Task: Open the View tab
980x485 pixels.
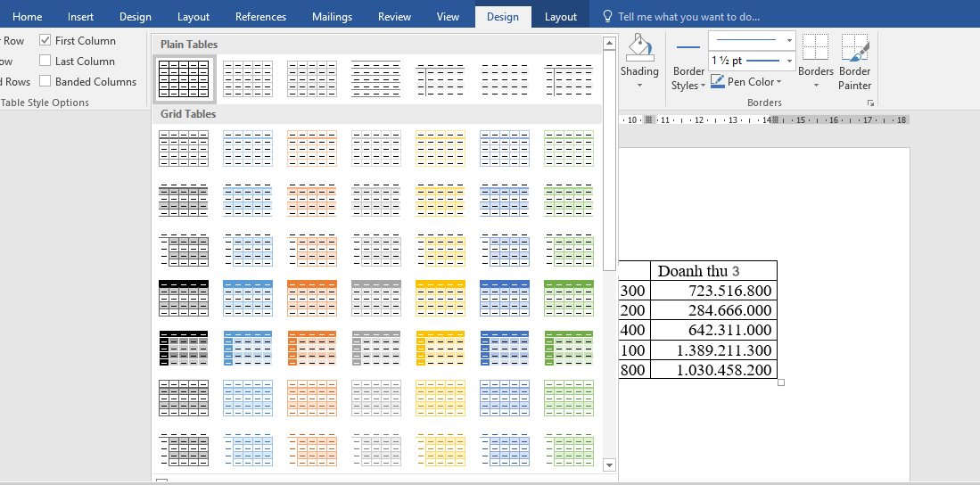Action: (x=448, y=17)
